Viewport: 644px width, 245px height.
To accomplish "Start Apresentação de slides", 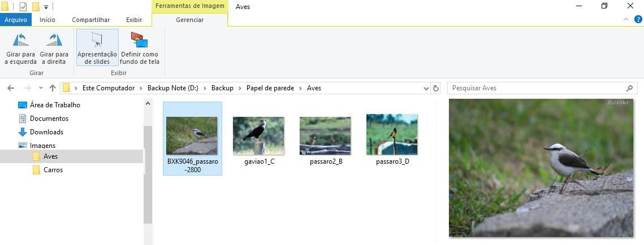I will click(97, 48).
